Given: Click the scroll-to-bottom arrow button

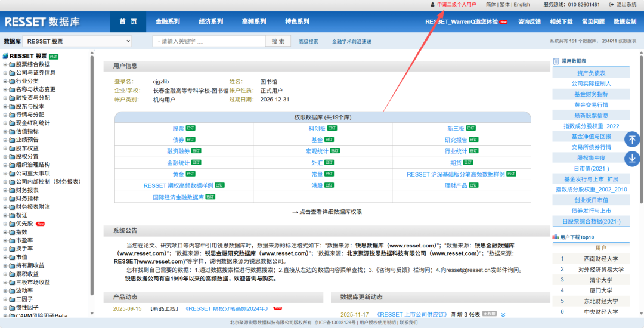Looking at the screenshot, I should tap(632, 159).
